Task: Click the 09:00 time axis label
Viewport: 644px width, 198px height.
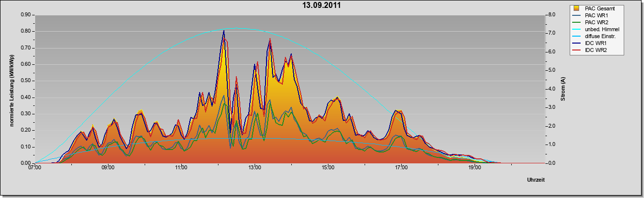Action: (107, 167)
